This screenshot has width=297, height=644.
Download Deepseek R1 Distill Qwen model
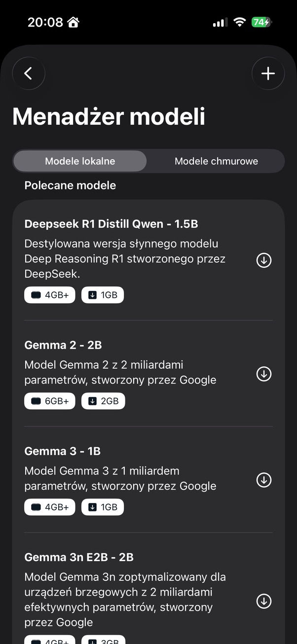(264, 260)
